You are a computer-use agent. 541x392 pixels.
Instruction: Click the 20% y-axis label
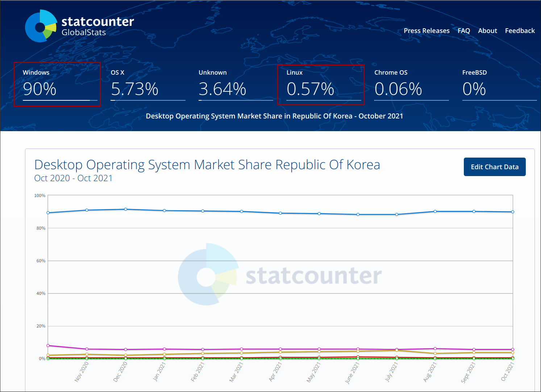(x=41, y=326)
